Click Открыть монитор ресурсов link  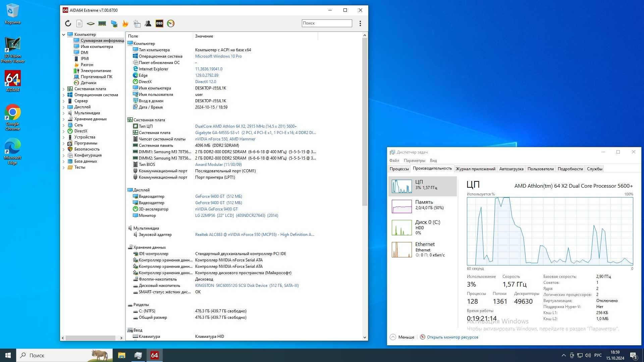point(452,337)
